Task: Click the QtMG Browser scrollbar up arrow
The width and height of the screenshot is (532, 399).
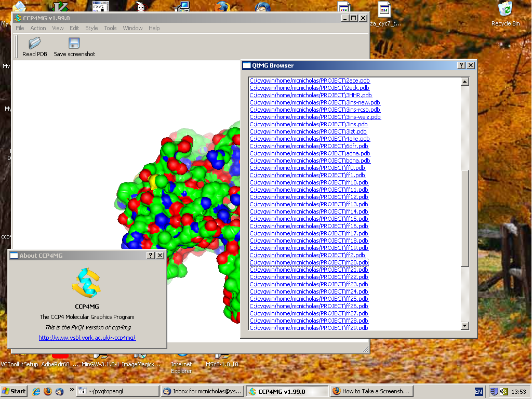Action: point(465,82)
